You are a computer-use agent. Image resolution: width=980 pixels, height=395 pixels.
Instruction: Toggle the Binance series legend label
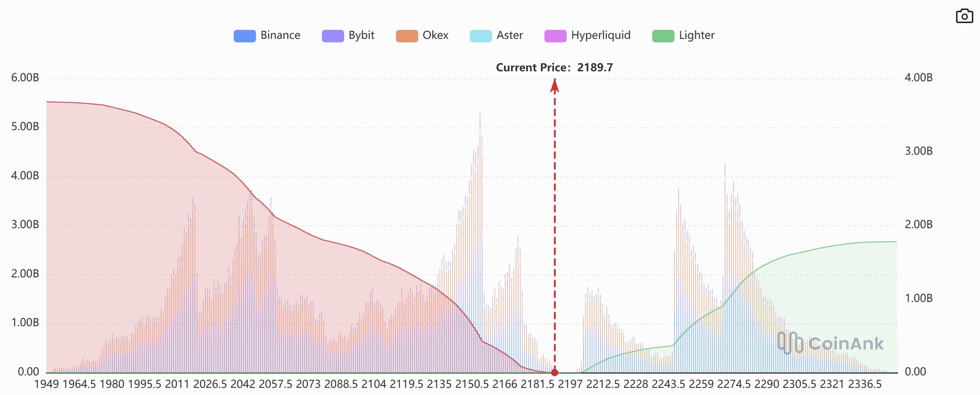tap(280, 35)
